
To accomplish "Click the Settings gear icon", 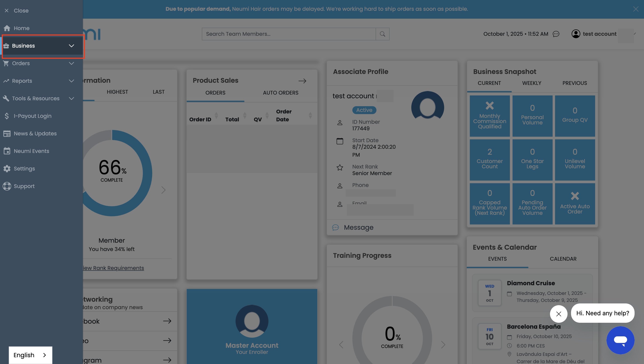I will pos(7,169).
